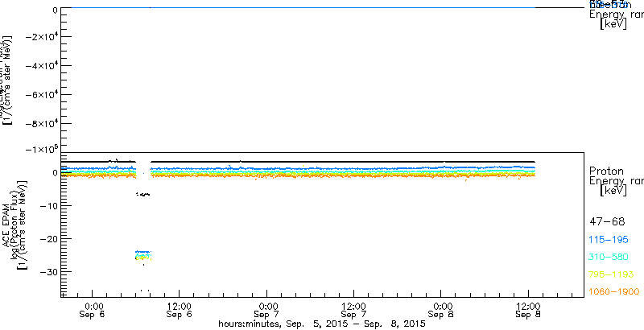644x330 pixels.
Task: Click the [keV] unit in upper legend
Action: coord(613,24)
